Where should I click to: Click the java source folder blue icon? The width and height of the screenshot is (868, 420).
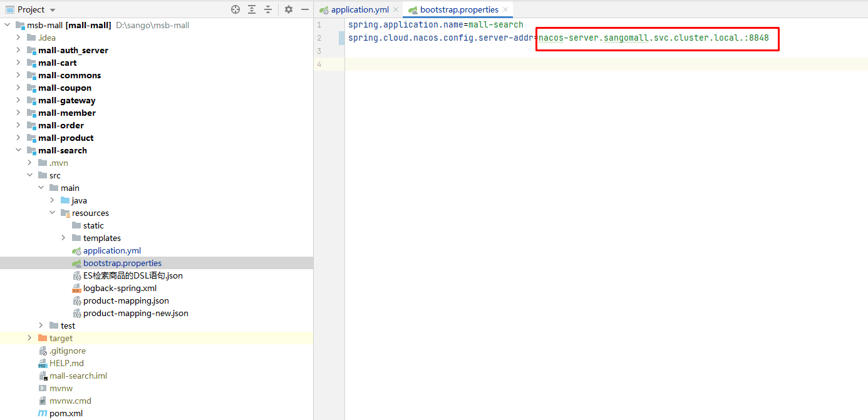65,200
